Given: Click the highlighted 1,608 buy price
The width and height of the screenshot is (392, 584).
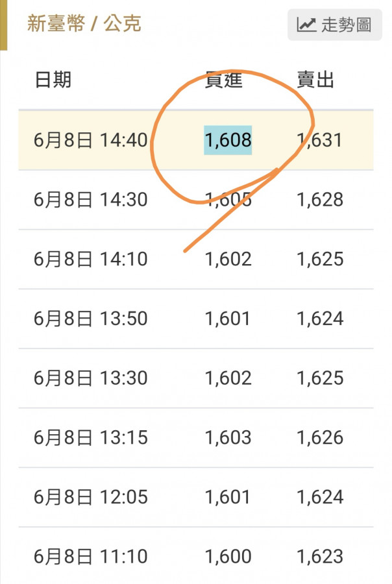Looking at the screenshot, I should click(x=228, y=140).
